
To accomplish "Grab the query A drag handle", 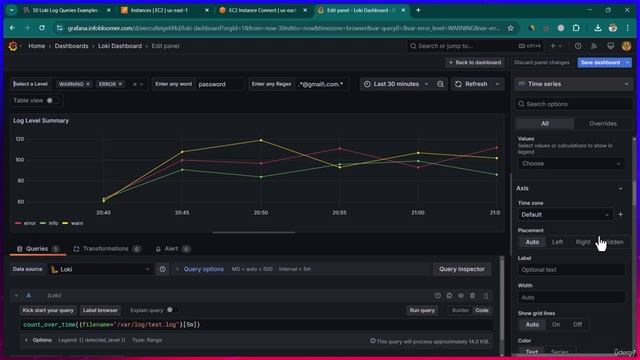I will pyautogui.click(x=486, y=296).
